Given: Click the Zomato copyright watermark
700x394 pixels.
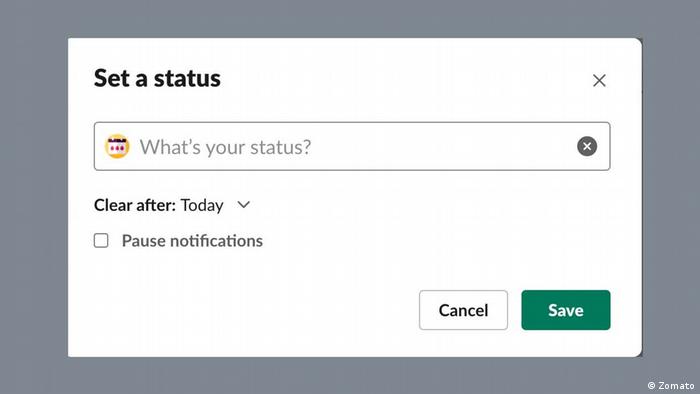Looking at the screenshot, I should (x=671, y=386).
